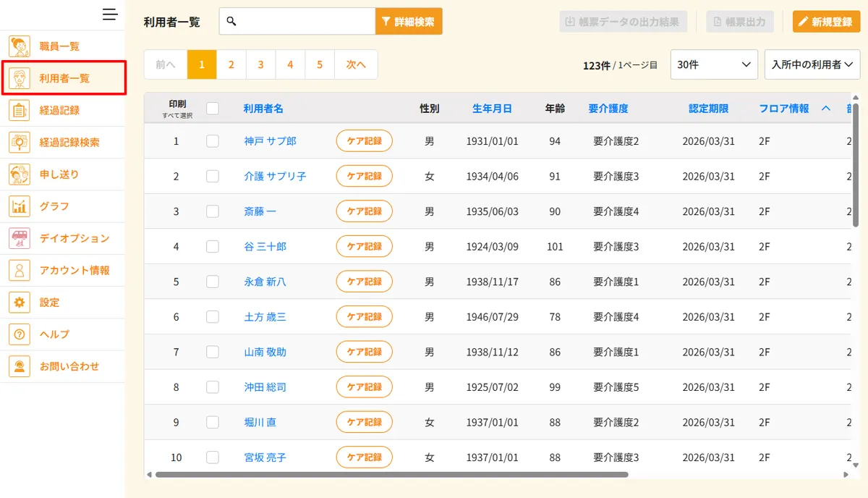Go to page 3 of results
Image resolution: width=868 pixels, height=498 pixels.
tap(261, 64)
